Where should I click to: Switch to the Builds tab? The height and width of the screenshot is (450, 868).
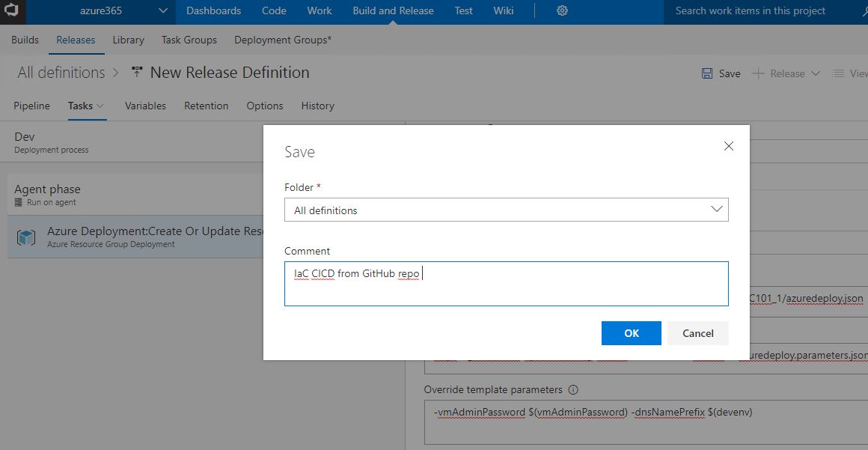[25, 40]
